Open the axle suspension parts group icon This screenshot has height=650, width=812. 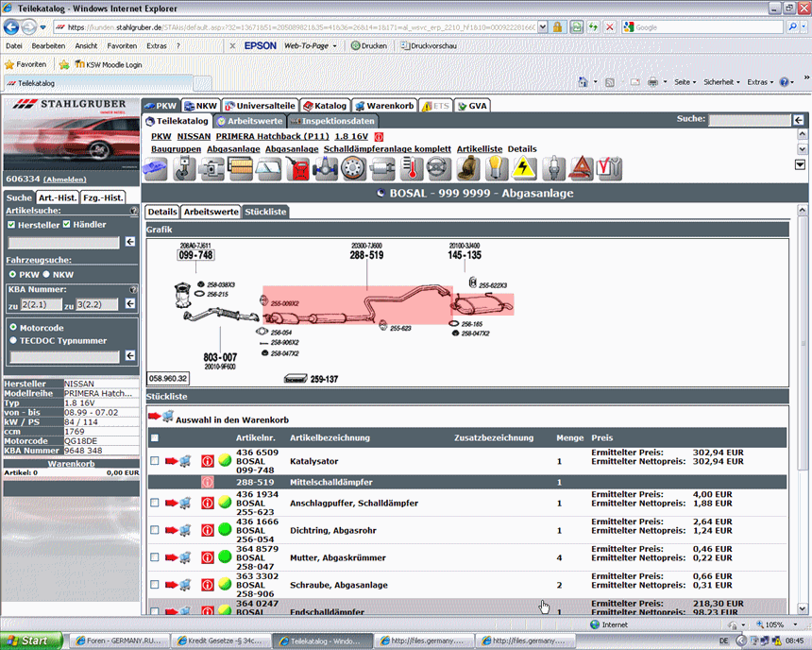point(325,169)
